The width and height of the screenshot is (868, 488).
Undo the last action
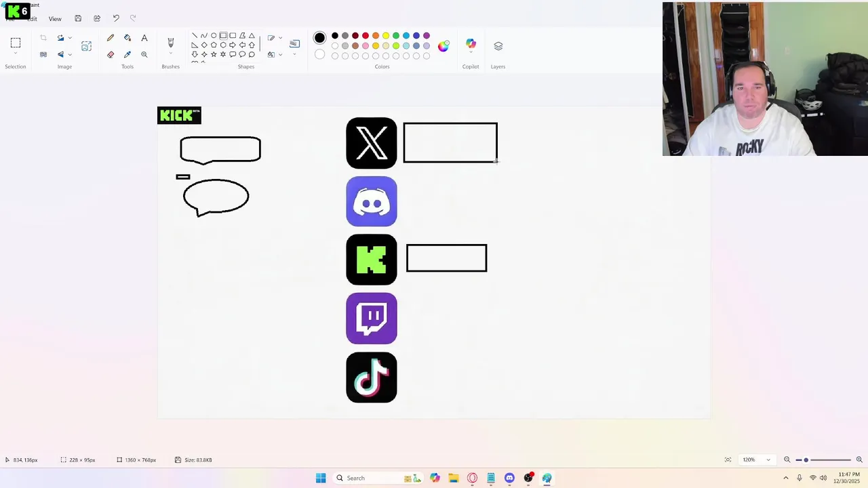(x=116, y=18)
